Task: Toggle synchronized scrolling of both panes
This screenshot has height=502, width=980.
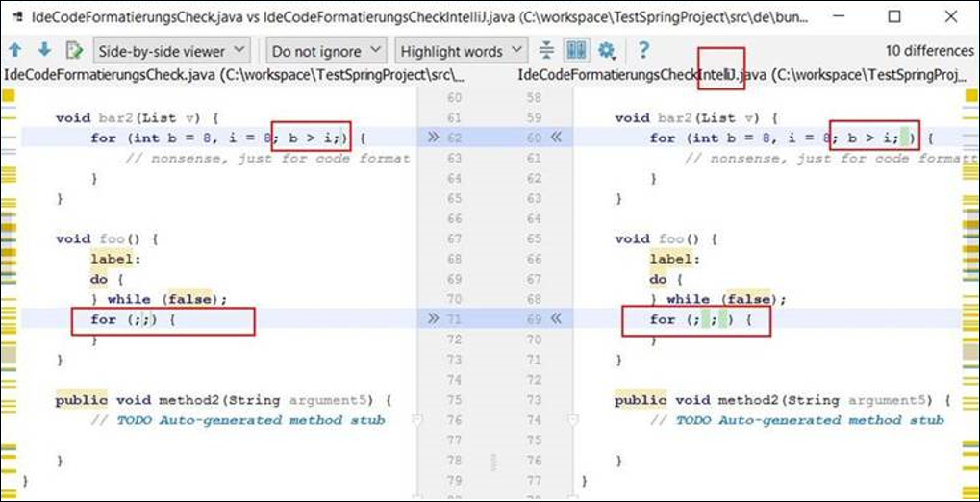Action: [576, 50]
